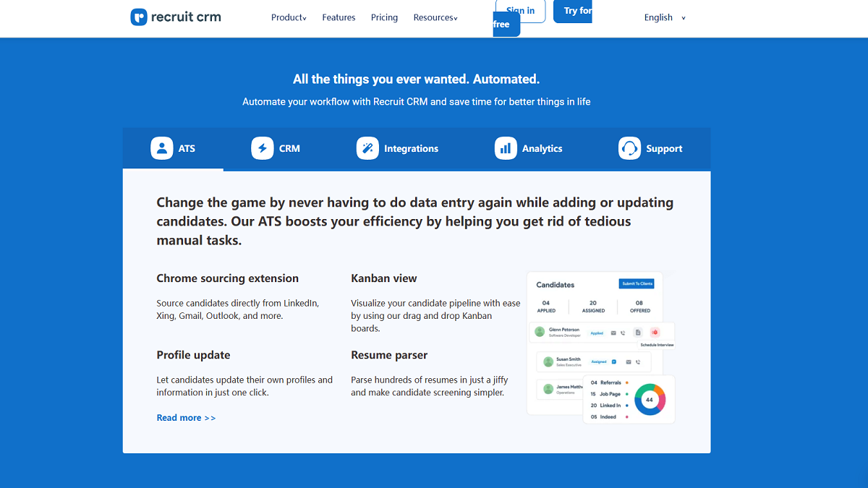Expand the Resources dropdown
This screenshot has height=488, width=868.
(435, 17)
